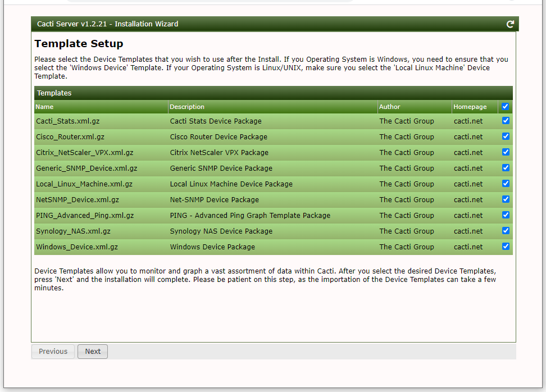The image size is (546, 392).
Task: Click cacti.net homepage in Cacti_Stats row
Action: tap(468, 121)
